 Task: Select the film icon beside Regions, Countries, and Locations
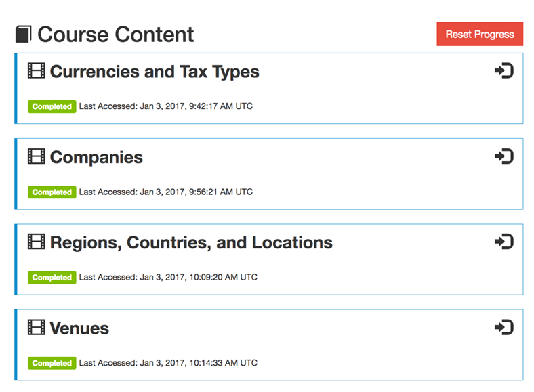tap(37, 242)
